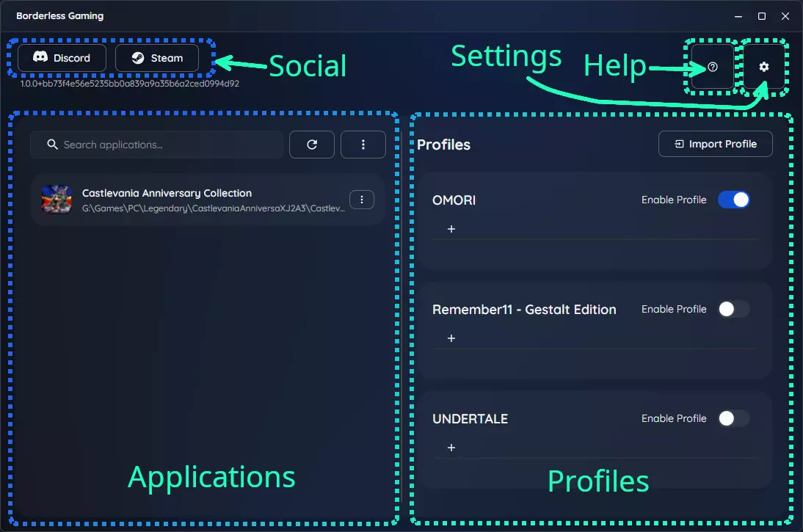Click the Profiles panel heading text
The height and width of the screenshot is (532, 803).
coord(443,145)
